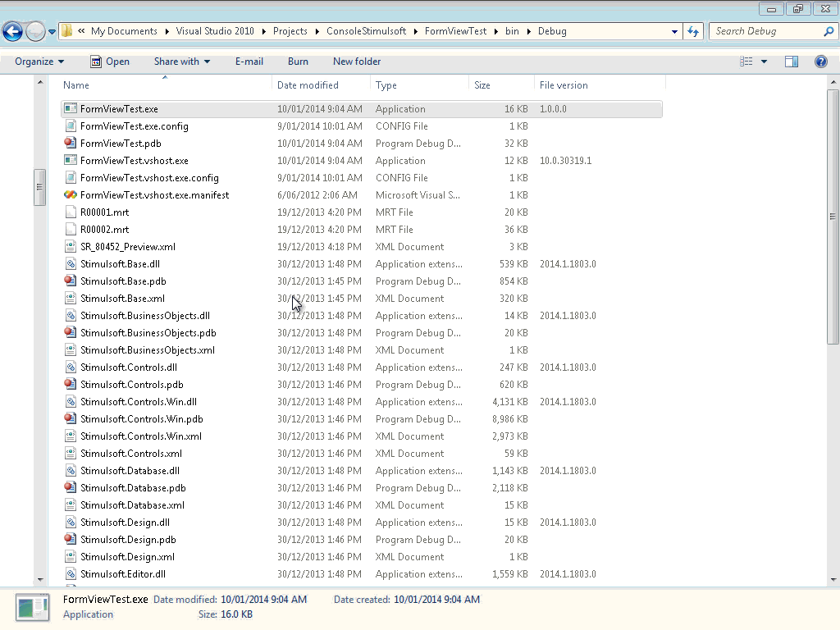
Task: Click the file list scrollbar up arrow
Action: click(x=833, y=82)
